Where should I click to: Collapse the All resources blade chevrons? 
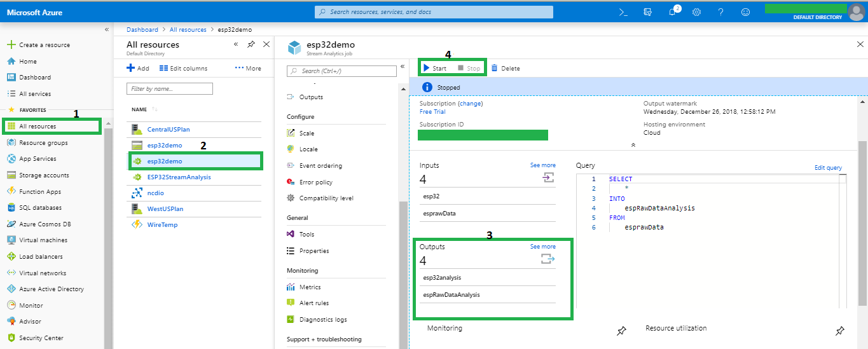pos(236,44)
